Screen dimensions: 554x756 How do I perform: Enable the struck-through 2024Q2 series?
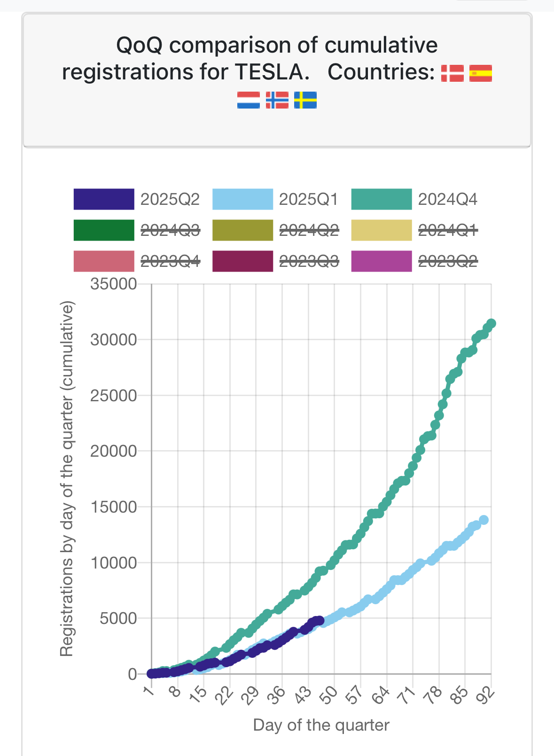coord(275,230)
